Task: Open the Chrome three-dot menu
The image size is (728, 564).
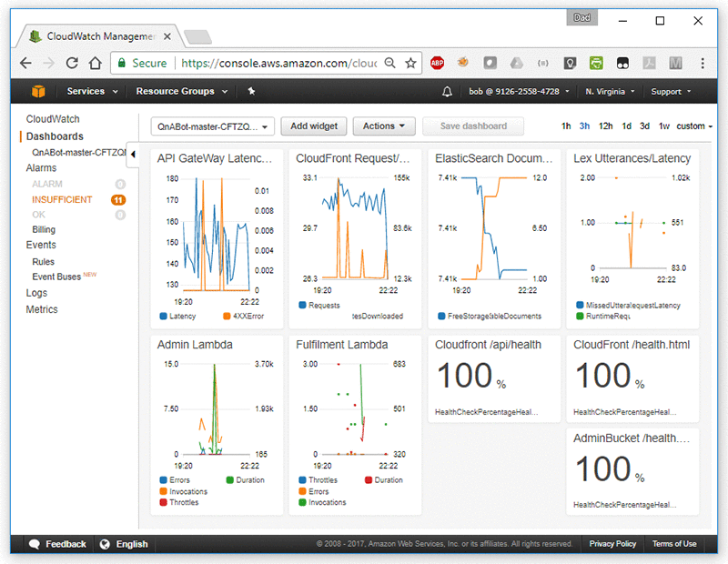Action: point(703,63)
